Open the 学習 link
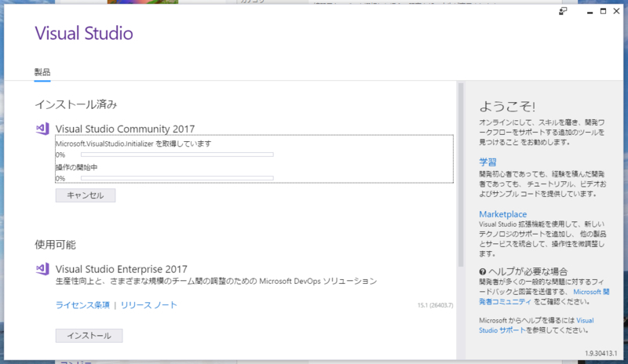 [487, 162]
